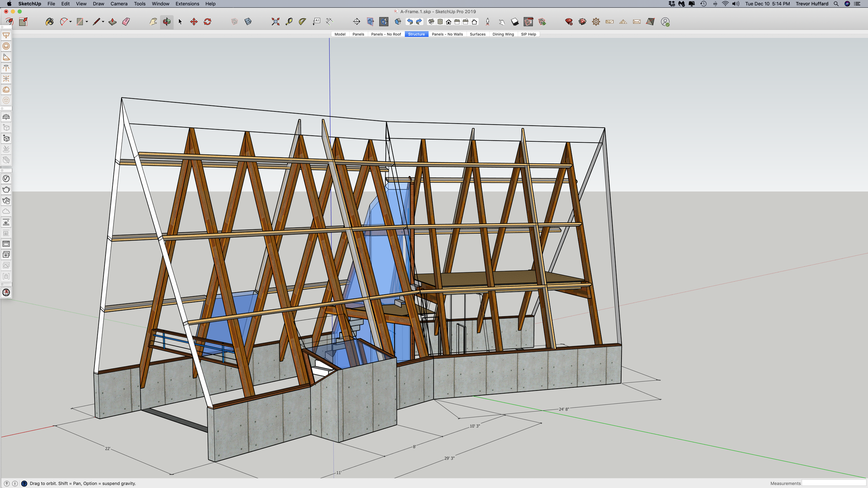
Task: Switch to the Dining Wing scene tab
Action: pos(503,34)
